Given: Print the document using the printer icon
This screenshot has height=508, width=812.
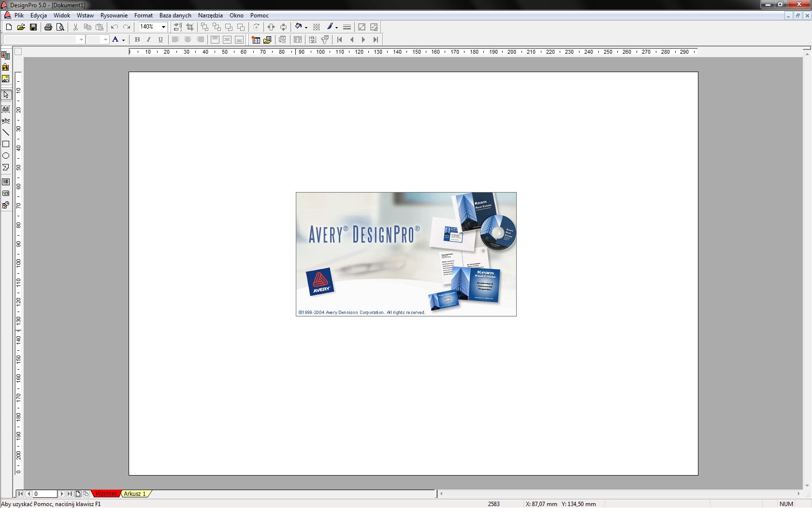Looking at the screenshot, I should [48, 27].
